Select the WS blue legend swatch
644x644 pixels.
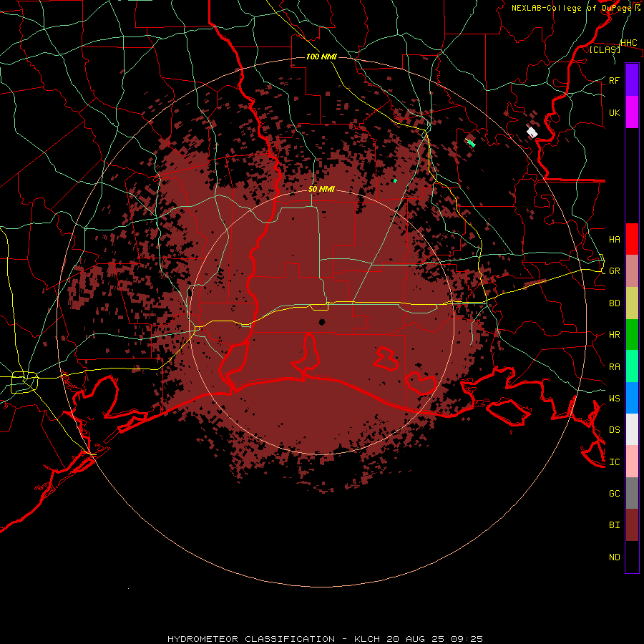(x=632, y=398)
